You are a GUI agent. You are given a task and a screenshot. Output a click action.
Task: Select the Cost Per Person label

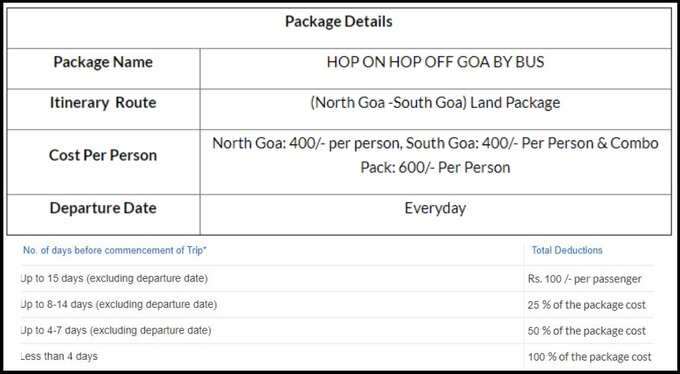[103, 155]
